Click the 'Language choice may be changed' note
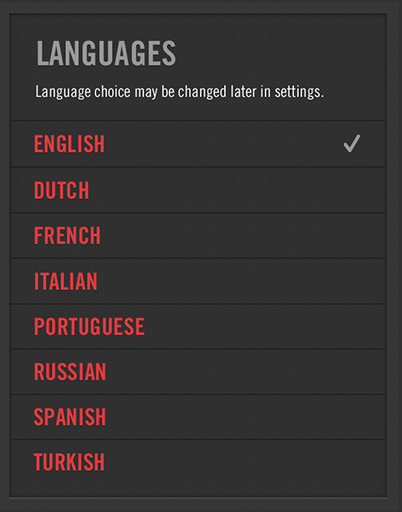This screenshot has height=512, width=402. coord(179,92)
